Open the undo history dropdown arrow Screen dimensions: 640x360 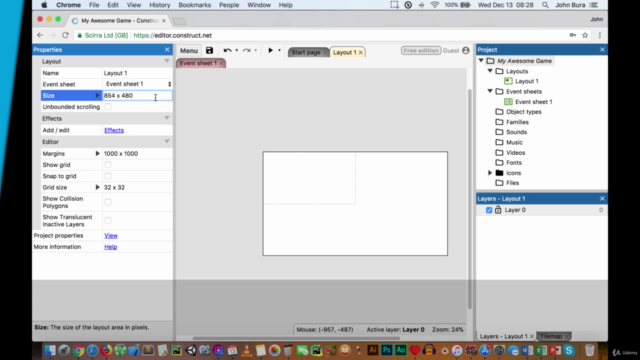[x=237, y=51]
